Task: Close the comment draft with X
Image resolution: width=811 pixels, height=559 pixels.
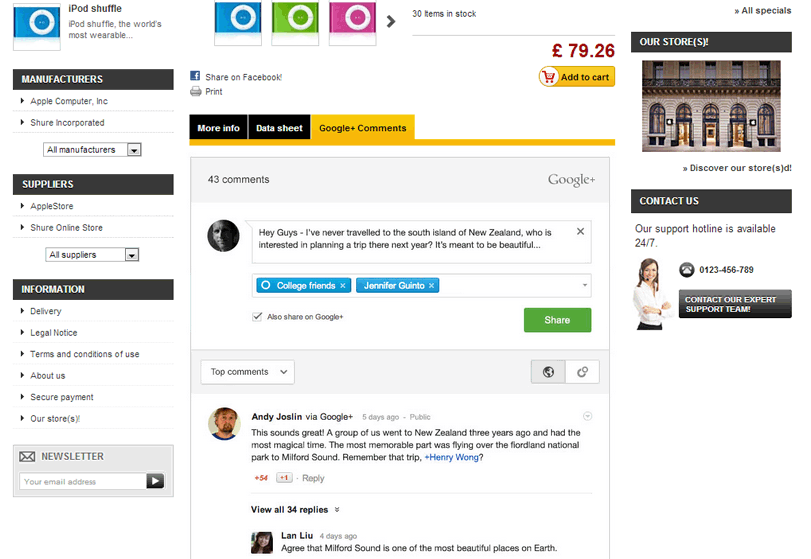Action: [x=580, y=232]
